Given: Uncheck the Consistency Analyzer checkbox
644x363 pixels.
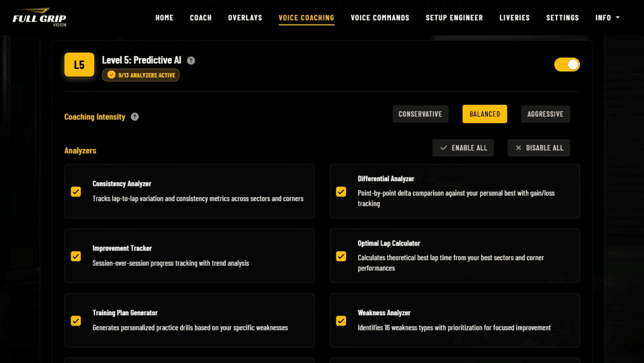Looking at the screenshot, I should point(76,192).
